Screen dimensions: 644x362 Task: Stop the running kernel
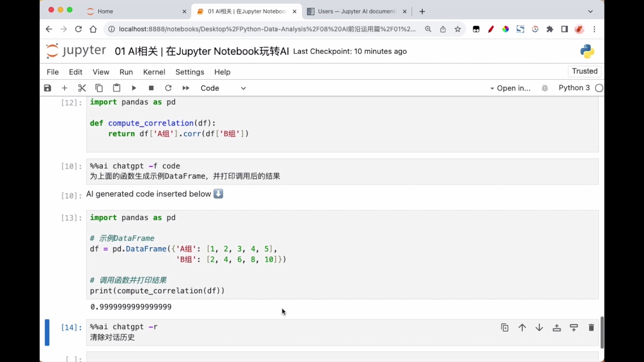(151, 88)
